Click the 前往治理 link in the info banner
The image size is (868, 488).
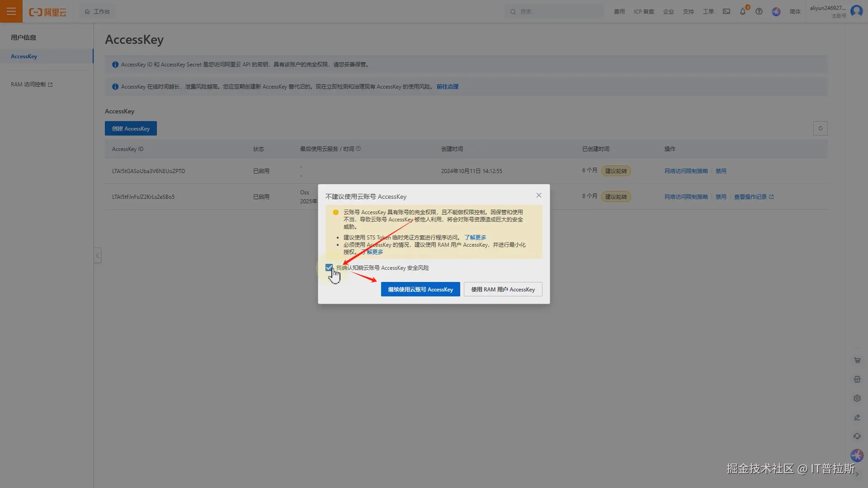pos(447,87)
